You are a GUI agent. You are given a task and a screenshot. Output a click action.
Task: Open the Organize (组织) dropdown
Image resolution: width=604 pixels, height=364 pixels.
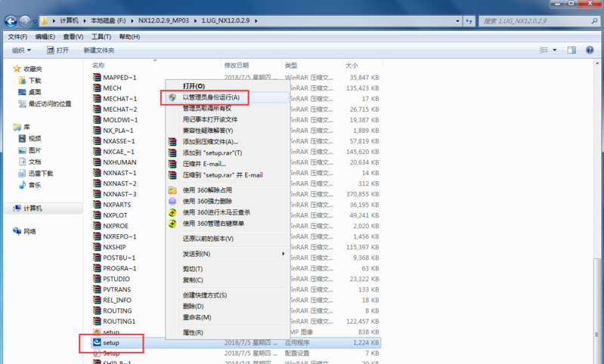click(x=21, y=50)
